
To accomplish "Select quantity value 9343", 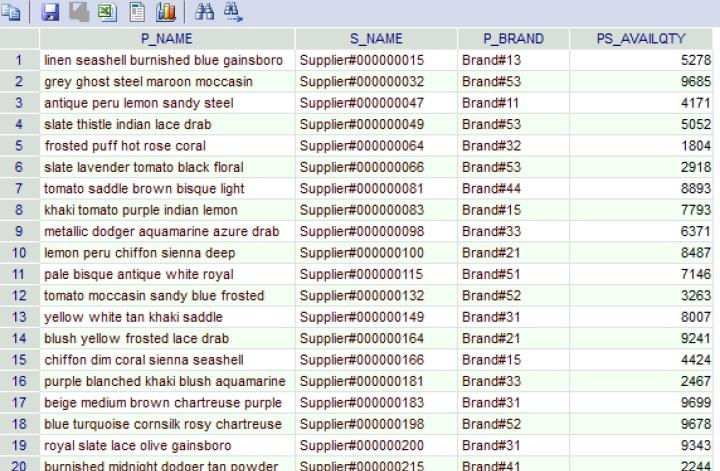I will coord(641,446).
